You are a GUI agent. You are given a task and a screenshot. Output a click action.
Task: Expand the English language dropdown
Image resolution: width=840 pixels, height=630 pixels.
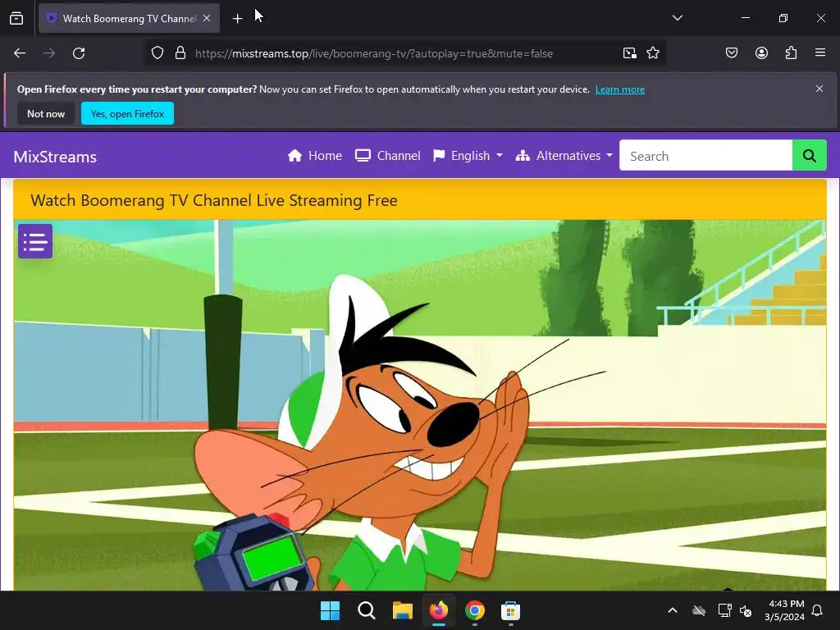pyautogui.click(x=468, y=156)
